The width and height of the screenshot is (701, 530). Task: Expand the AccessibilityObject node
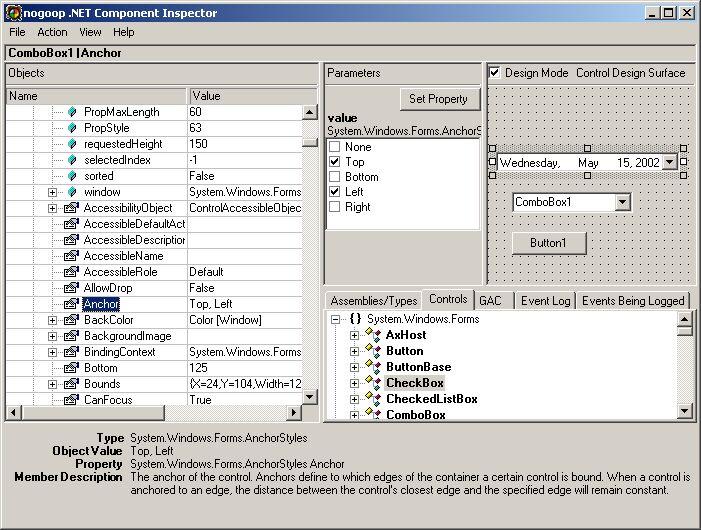pos(52,208)
